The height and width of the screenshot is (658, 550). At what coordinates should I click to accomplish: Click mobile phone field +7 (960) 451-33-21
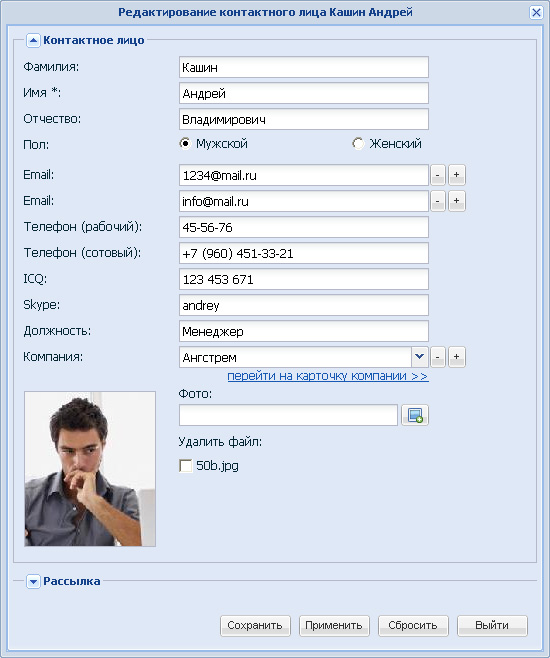(x=304, y=253)
